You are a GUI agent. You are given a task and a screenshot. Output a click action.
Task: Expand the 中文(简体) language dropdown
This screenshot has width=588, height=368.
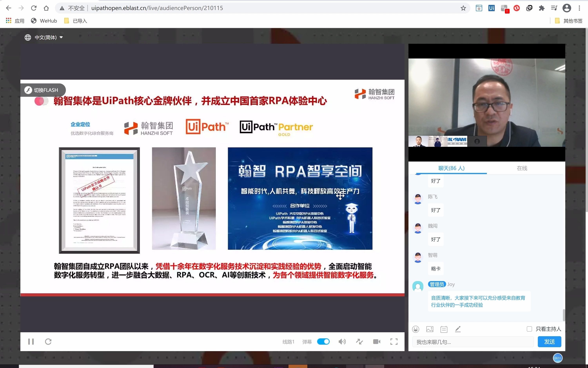pos(44,37)
